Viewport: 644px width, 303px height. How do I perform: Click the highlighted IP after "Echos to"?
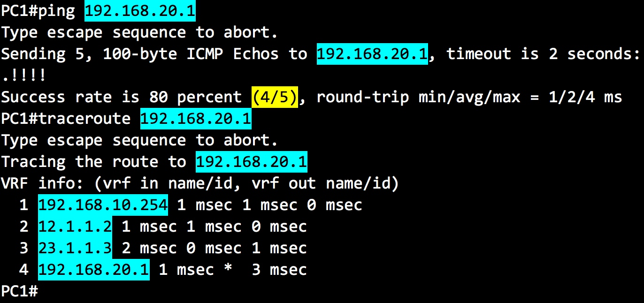[x=372, y=54]
